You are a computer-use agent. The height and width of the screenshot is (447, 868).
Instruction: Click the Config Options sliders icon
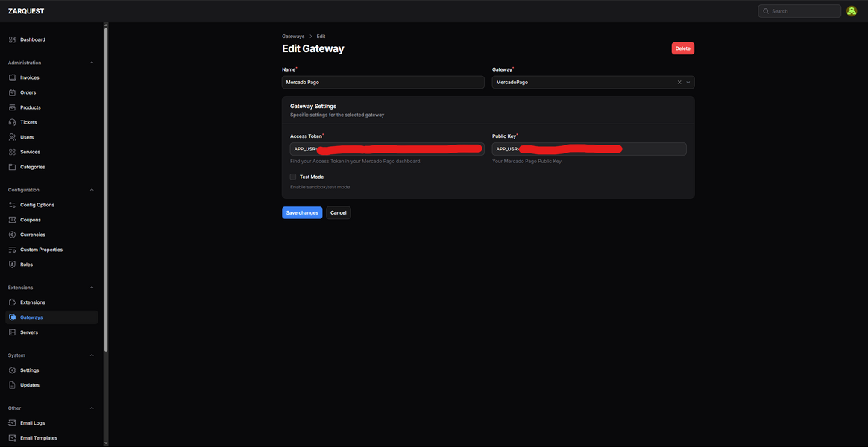(x=12, y=205)
